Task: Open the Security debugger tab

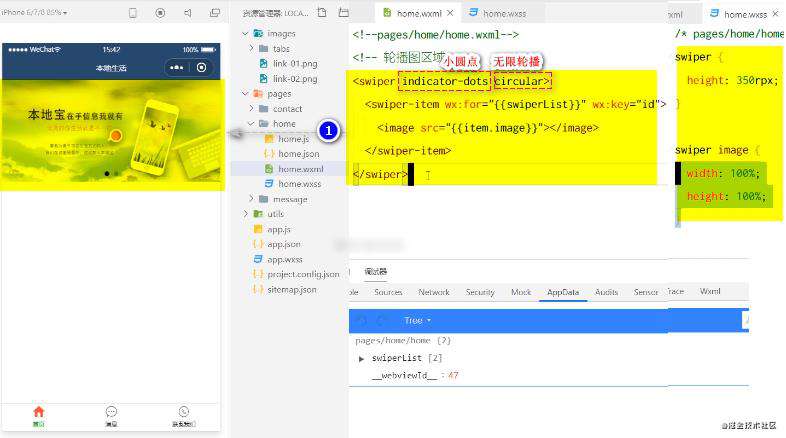Action: pos(480,292)
